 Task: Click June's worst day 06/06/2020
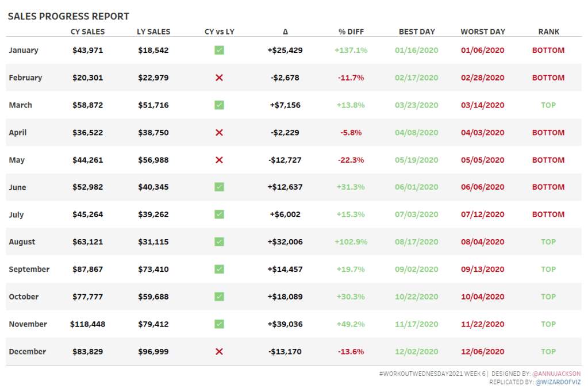pos(482,187)
